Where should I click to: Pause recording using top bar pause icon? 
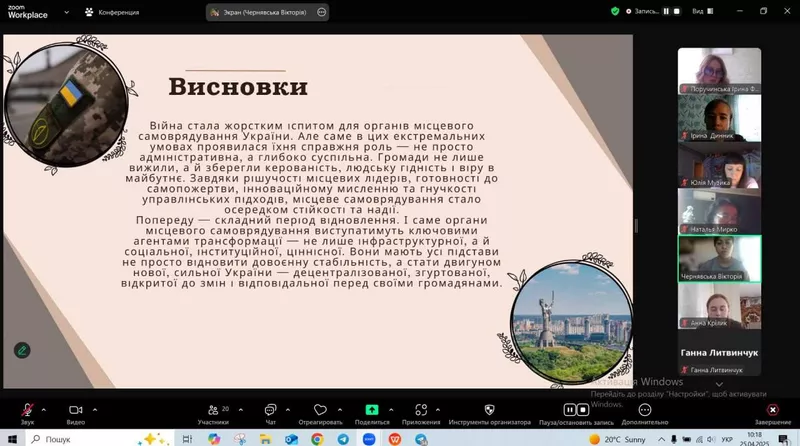click(666, 11)
